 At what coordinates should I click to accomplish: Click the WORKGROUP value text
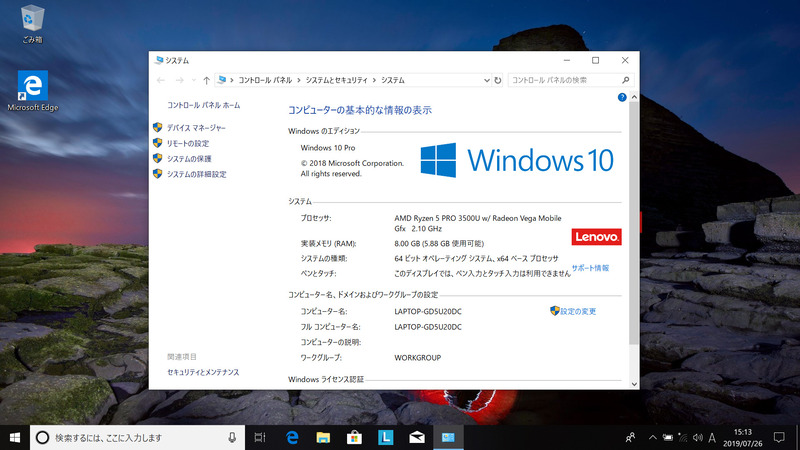(x=417, y=358)
